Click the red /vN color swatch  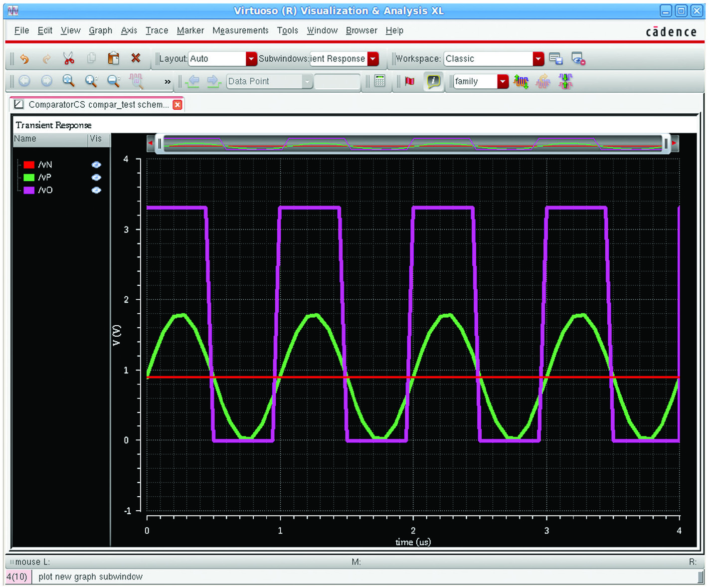29,165
